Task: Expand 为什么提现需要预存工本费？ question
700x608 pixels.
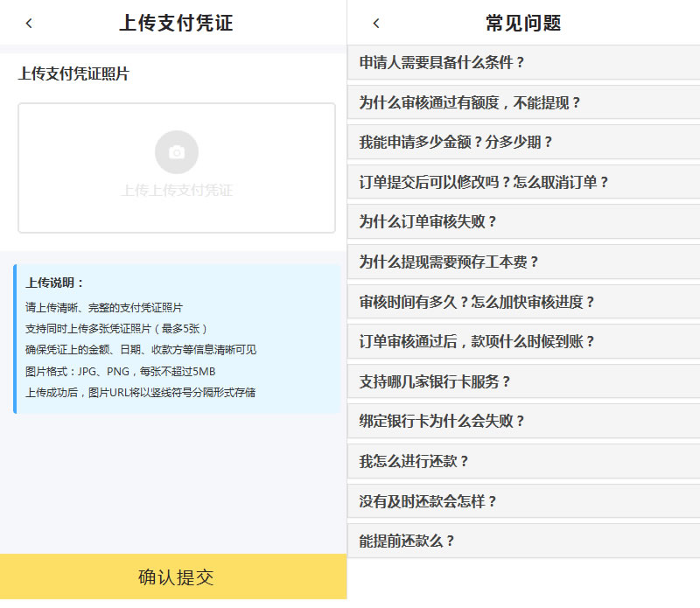Action: click(523, 262)
